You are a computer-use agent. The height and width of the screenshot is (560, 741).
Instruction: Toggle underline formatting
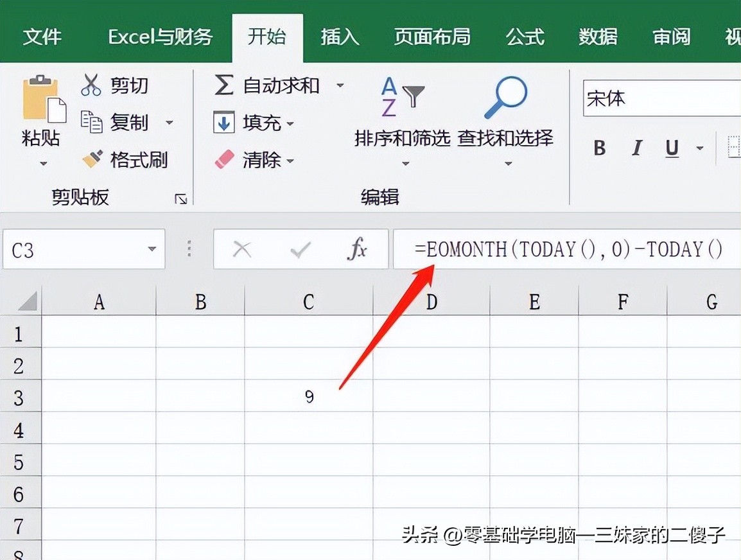tap(672, 149)
